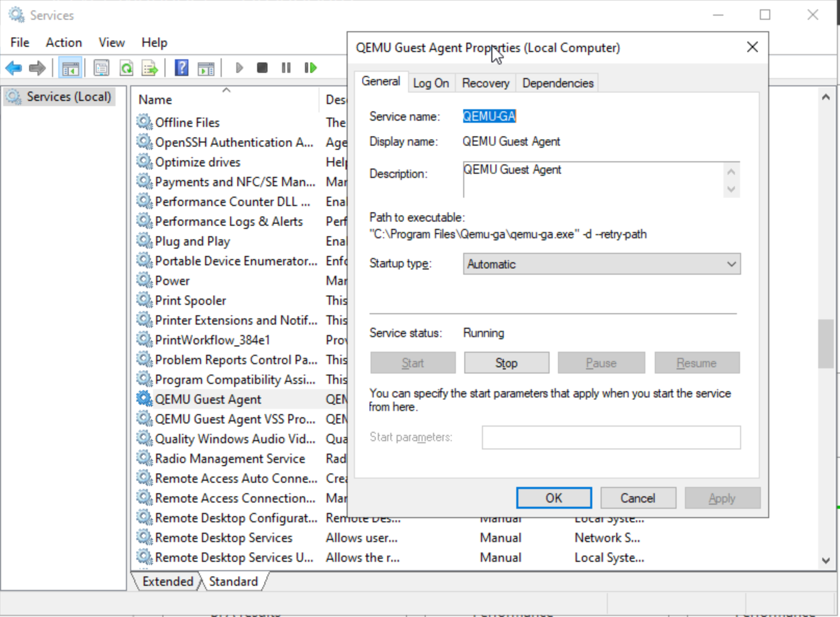Click the gear icon beside Performance Logs & Alerts
Screen dimensions: 840x617
click(x=144, y=221)
